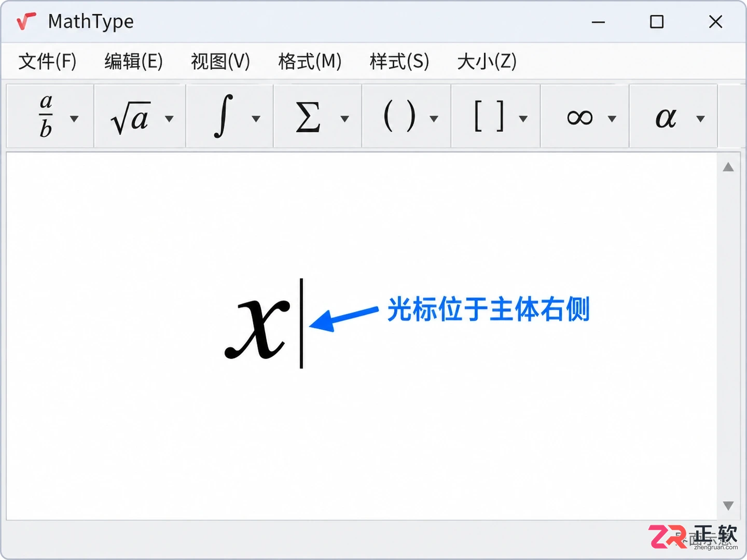
Task: Insert a summation template
Action: [x=308, y=118]
